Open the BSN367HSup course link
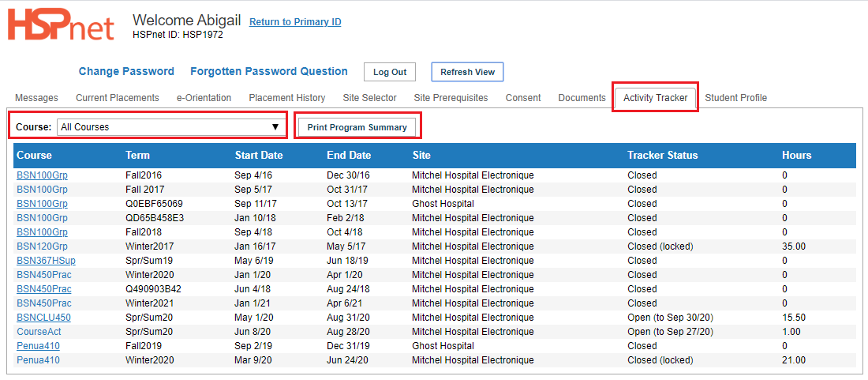The image size is (868, 380). (43, 261)
